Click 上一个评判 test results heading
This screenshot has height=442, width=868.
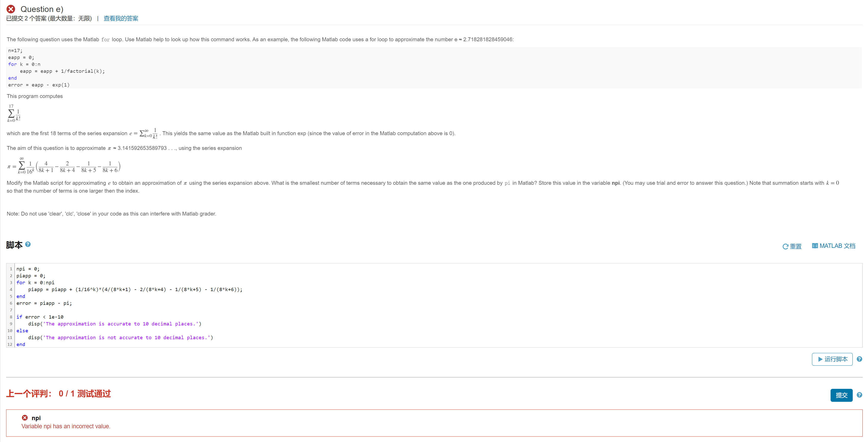tap(58, 393)
